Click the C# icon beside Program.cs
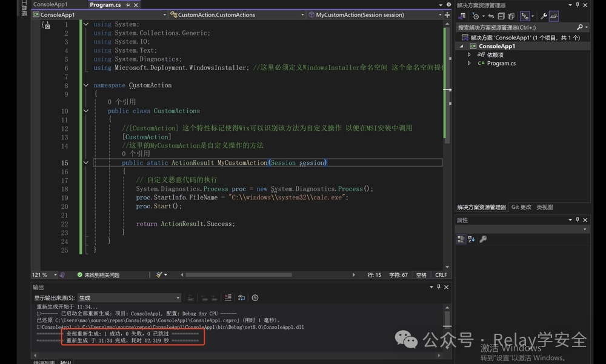Screen dimensions: 606x364 [x=481, y=64]
